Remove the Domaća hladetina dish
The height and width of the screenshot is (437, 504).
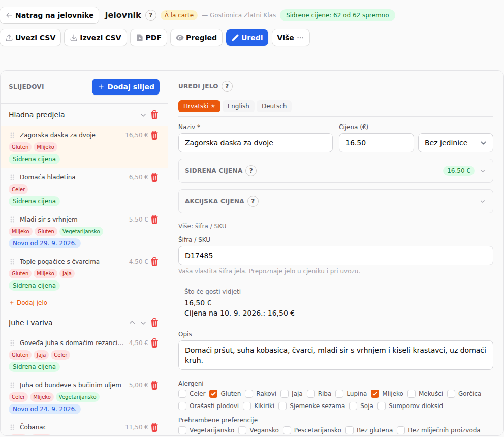(154, 177)
